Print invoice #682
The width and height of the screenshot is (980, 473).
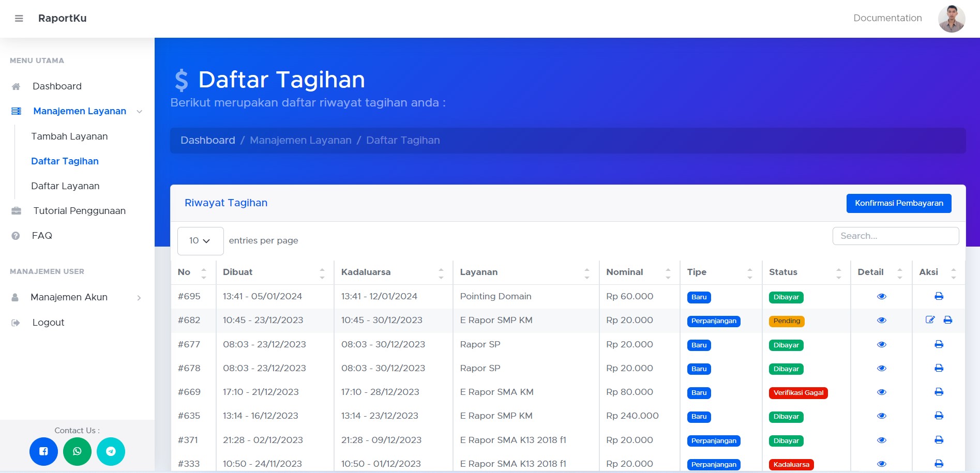click(x=948, y=320)
